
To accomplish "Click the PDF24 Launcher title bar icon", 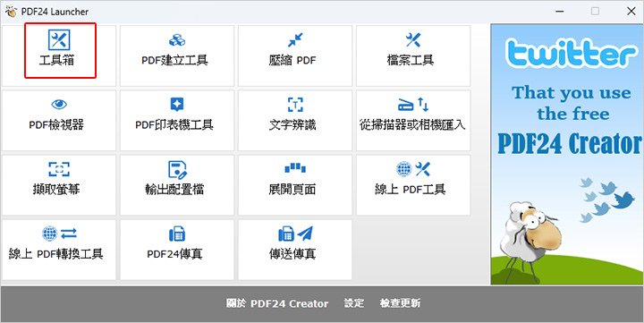I will (11, 11).
